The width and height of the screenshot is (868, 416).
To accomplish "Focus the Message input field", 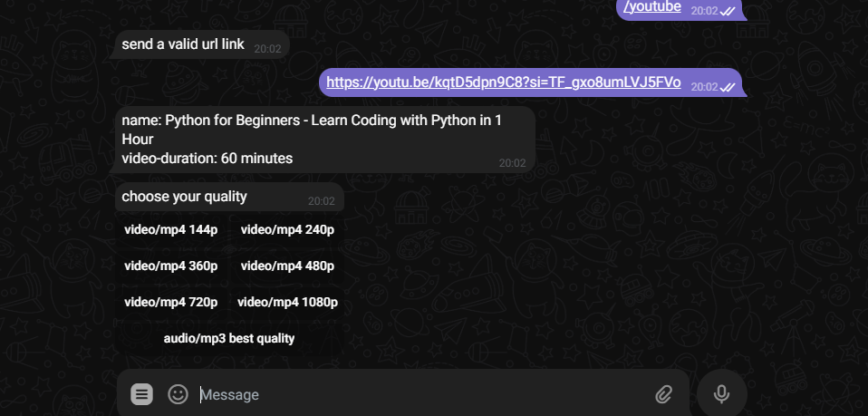I will point(417,394).
